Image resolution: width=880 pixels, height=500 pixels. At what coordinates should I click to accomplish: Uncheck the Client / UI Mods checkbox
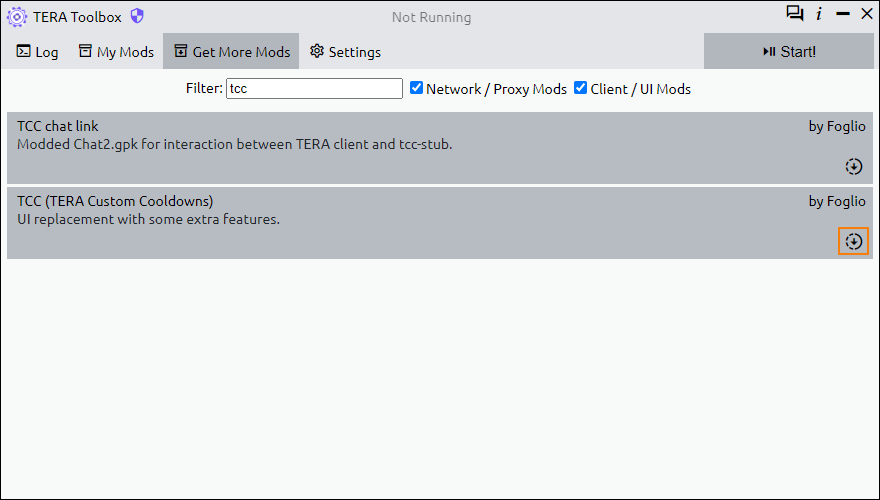(580, 88)
